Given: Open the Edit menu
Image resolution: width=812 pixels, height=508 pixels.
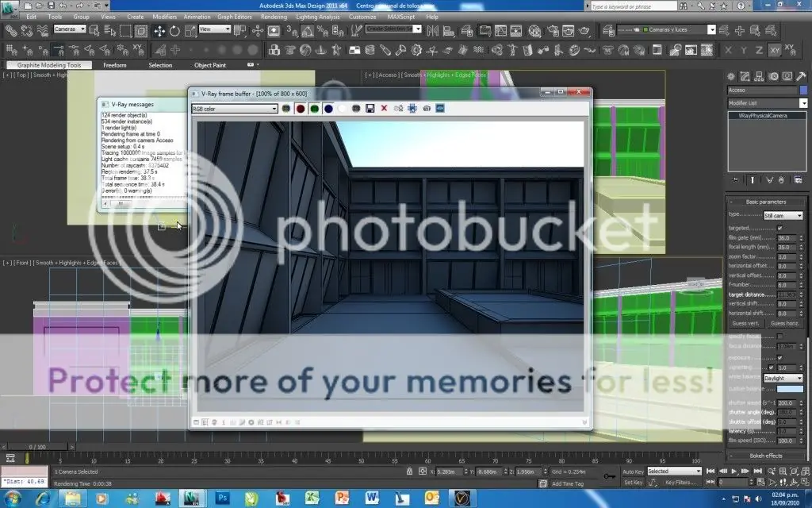Looking at the screenshot, I should [x=32, y=17].
